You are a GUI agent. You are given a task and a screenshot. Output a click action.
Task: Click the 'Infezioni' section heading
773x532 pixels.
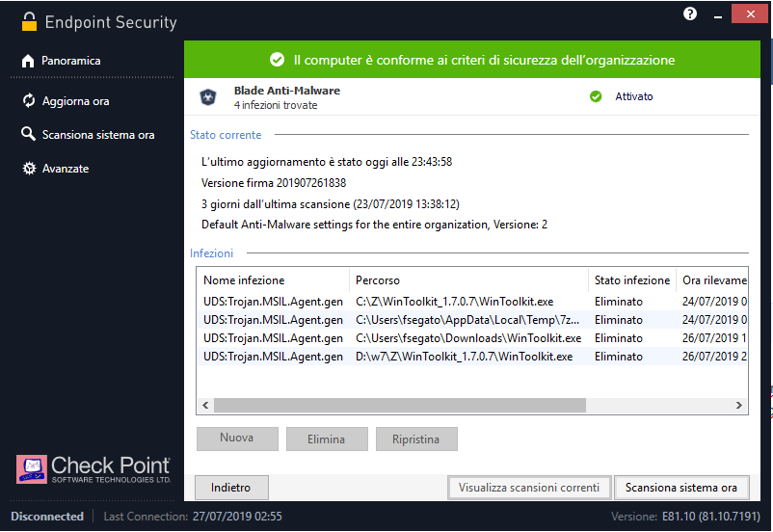[x=211, y=253]
